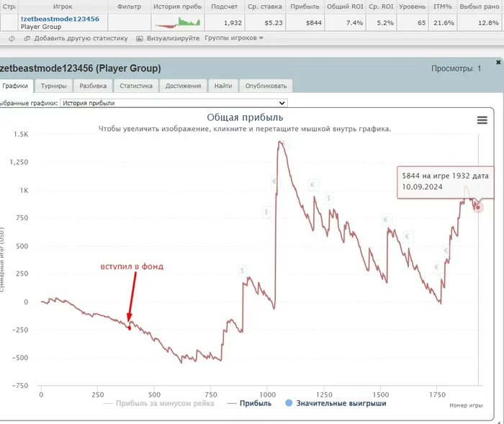Click the add statistic icon
504x424 pixels.
[27, 39]
